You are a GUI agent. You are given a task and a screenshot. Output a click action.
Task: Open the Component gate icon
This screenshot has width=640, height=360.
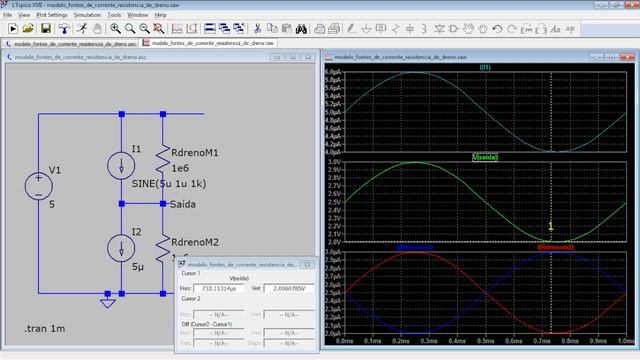click(453, 29)
